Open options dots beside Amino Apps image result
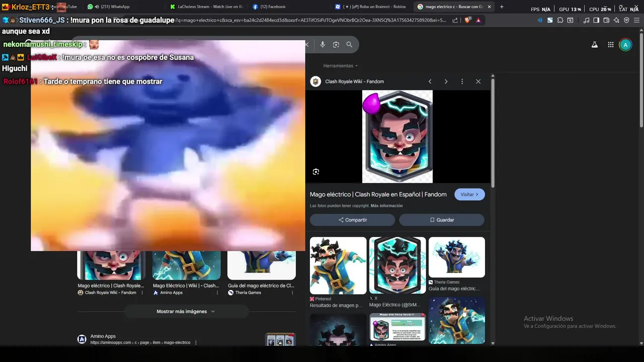This screenshot has height=362, width=644. tap(218, 293)
